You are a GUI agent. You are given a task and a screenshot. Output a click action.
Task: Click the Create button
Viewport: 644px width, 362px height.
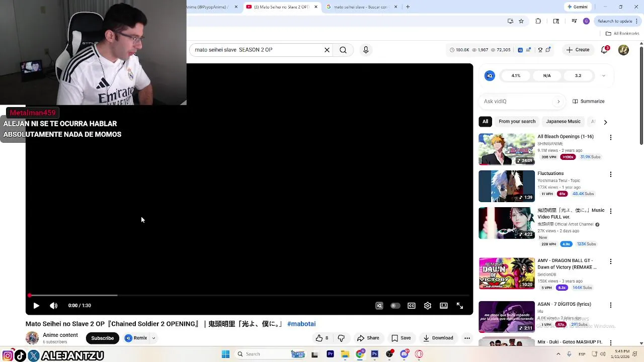(578, 50)
